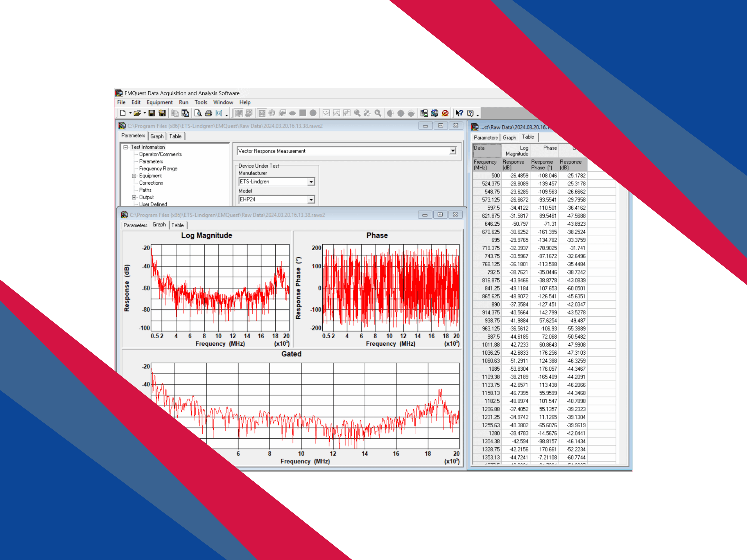Open the Tools menu
747x560 pixels.
click(x=200, y=102)
